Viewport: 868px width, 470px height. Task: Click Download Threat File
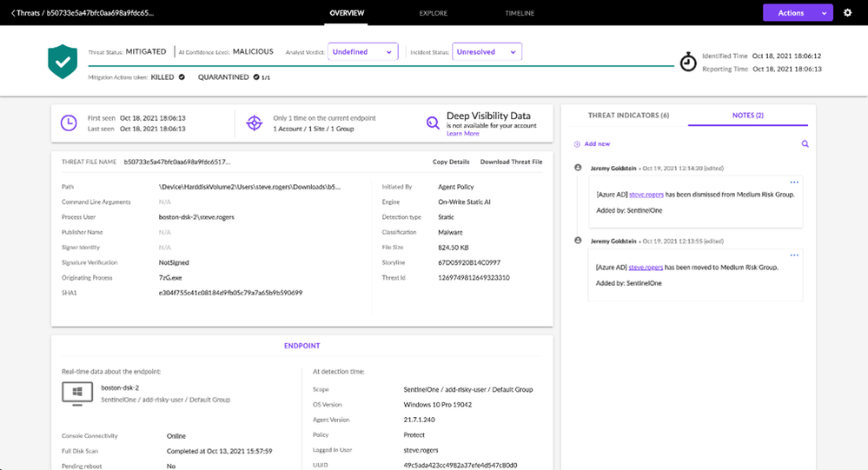point(511,162)
